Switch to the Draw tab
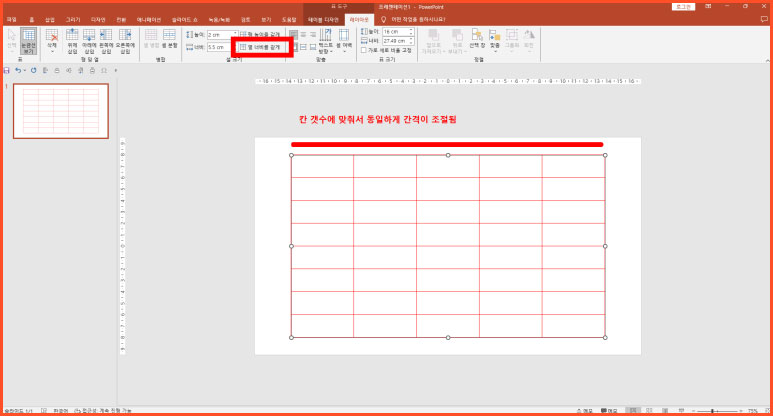Image resolution: width=773 pixels, height=416 pixels. point(72,20)
